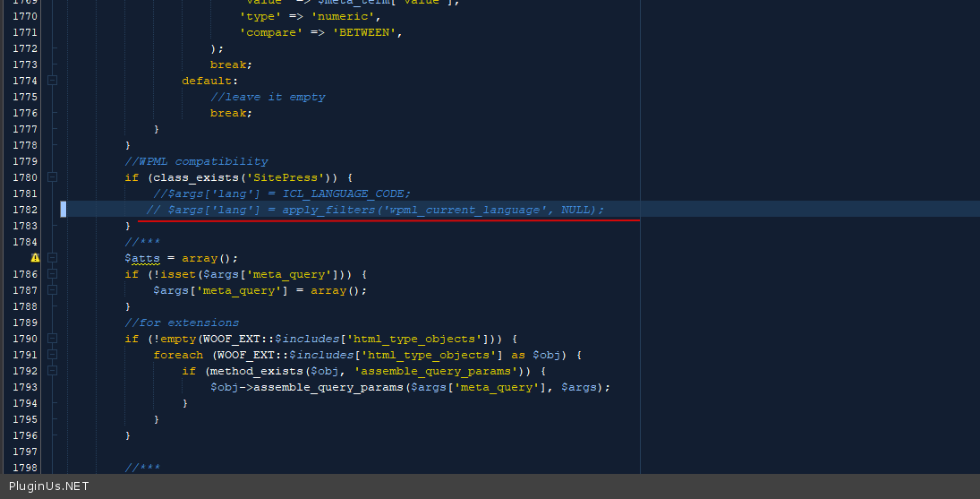This screenshot has height=499, width=980.
Task: Open the PluginUs.NET link
Action: click(x=48, y=486)
